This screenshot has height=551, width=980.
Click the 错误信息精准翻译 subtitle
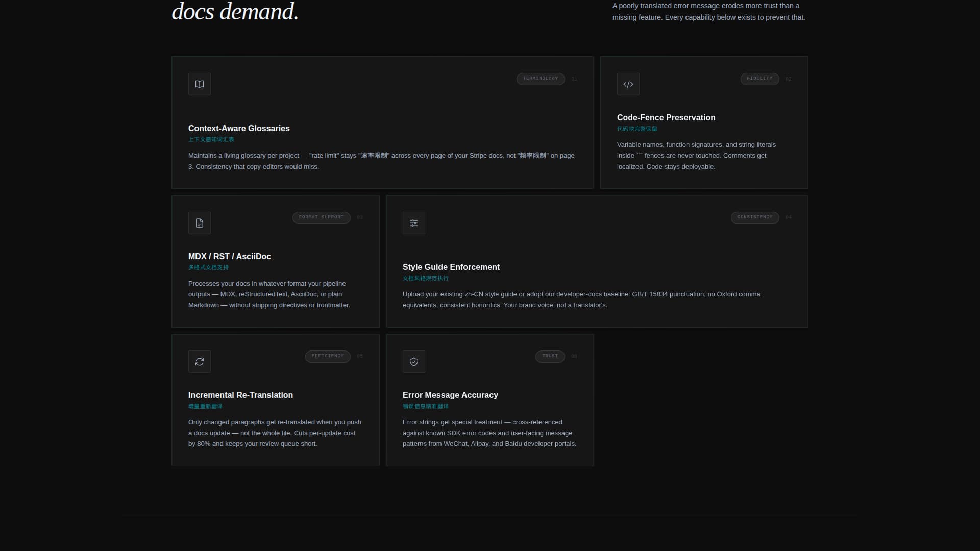coord(426,406)
